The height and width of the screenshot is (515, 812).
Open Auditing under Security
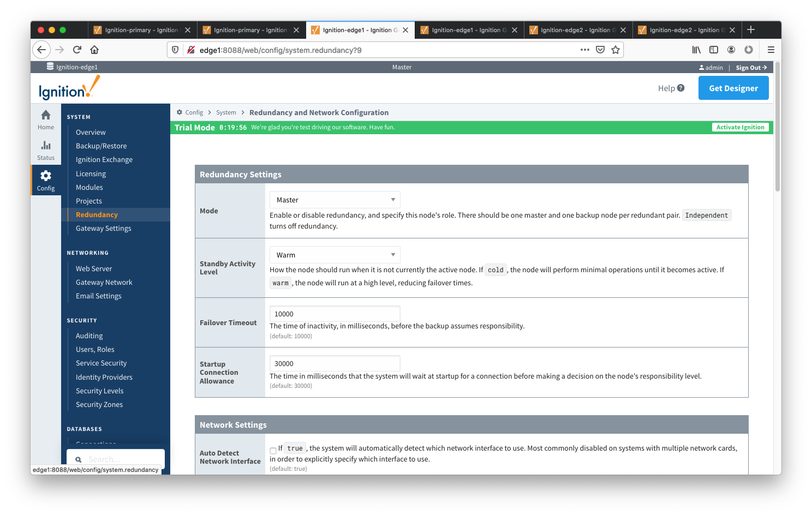coord(89,336)
